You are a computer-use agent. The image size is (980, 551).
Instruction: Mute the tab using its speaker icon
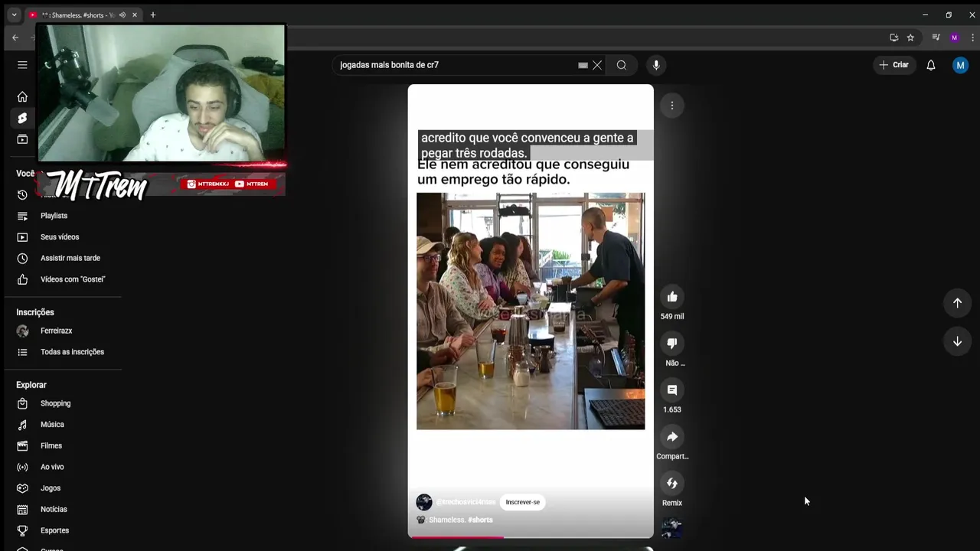click(122, 15)
